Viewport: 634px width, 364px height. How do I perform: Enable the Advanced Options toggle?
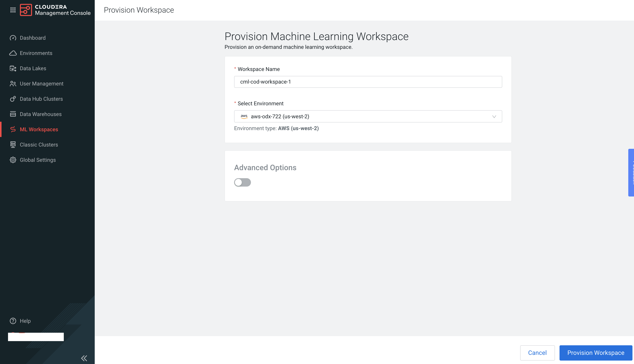pyautogui.click(x=242, y=182)
